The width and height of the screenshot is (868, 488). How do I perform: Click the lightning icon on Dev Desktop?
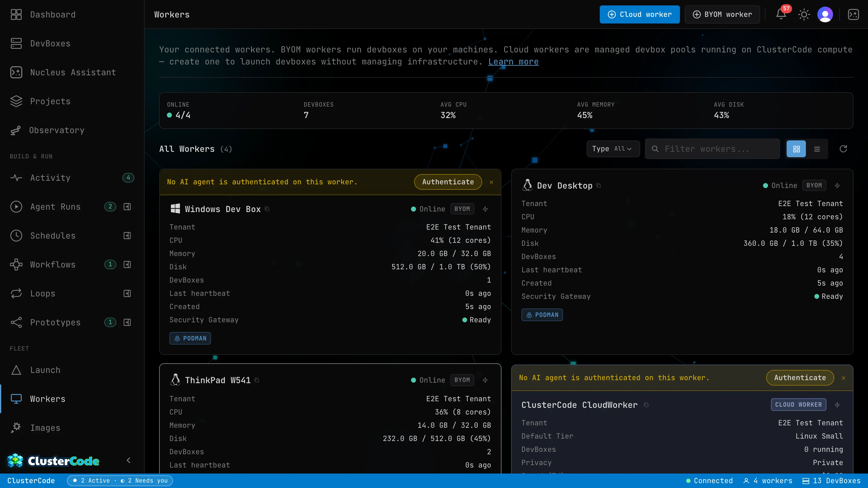[837, 186]
